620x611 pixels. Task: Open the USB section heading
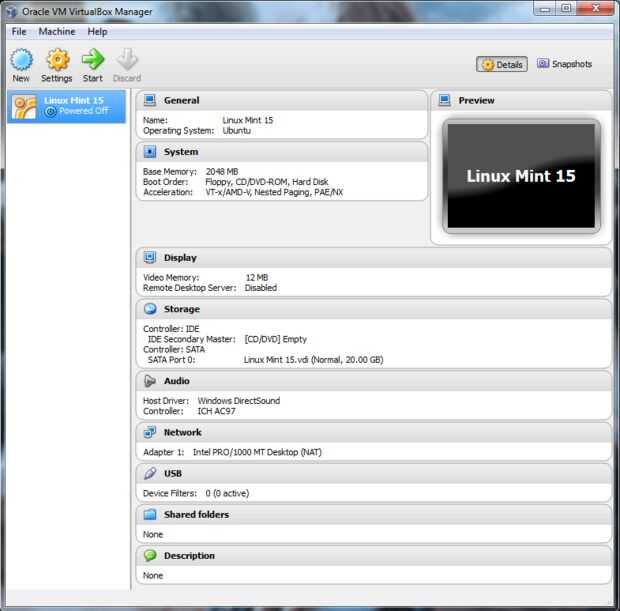(173, 474)
